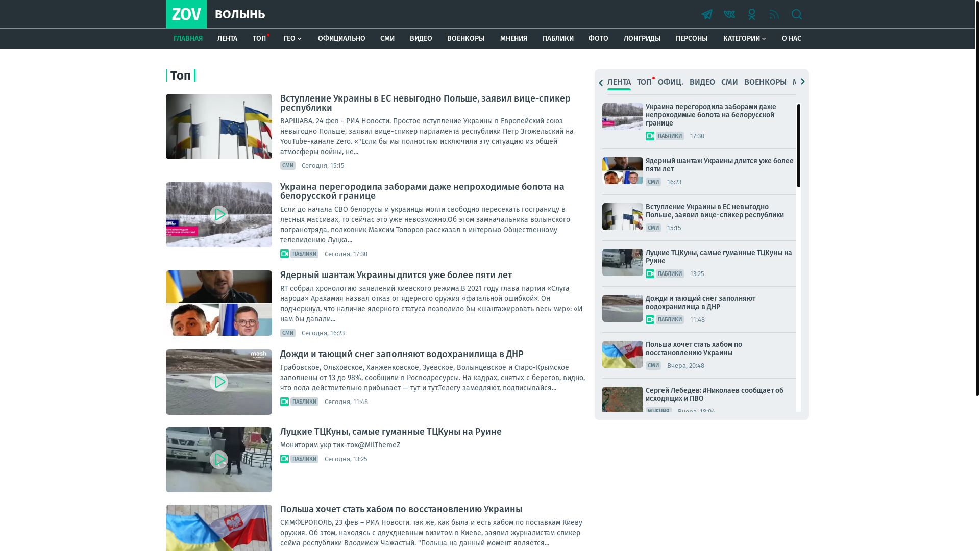The image size is (980, 551).
Task: Open the Telegram channel icon
Action: pos(706,14)
